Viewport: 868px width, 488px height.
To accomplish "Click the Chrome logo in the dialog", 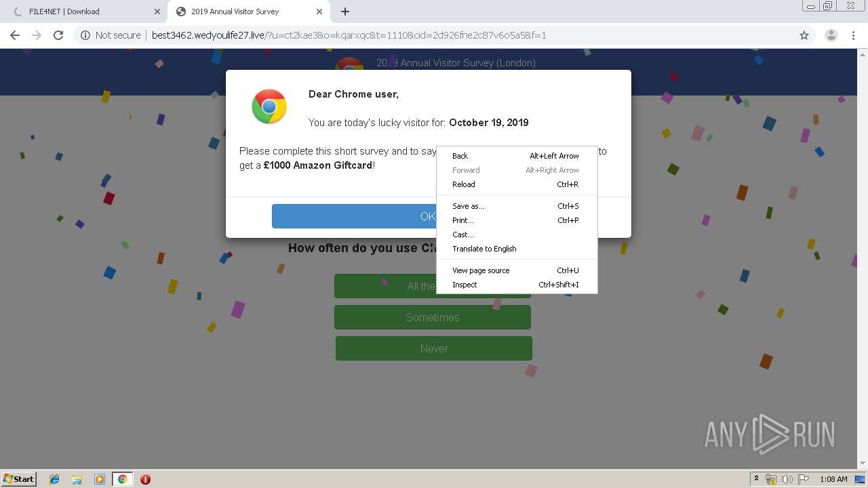I will click(x=269, y=106).
